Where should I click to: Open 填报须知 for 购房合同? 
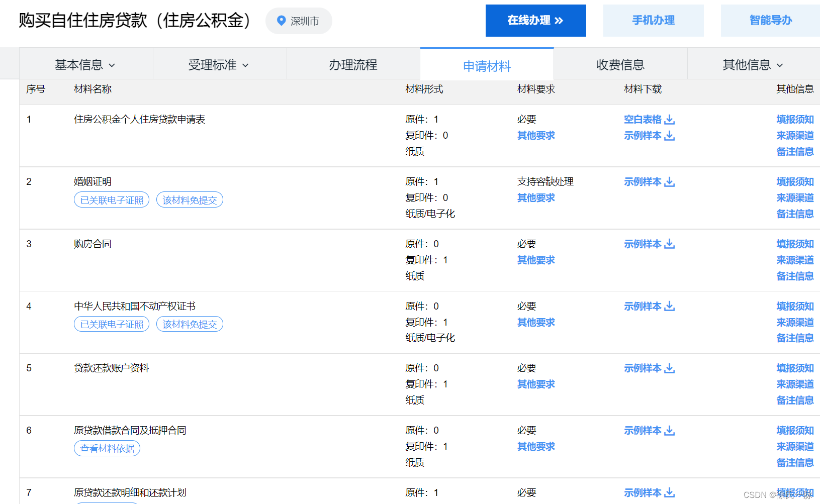795,244
